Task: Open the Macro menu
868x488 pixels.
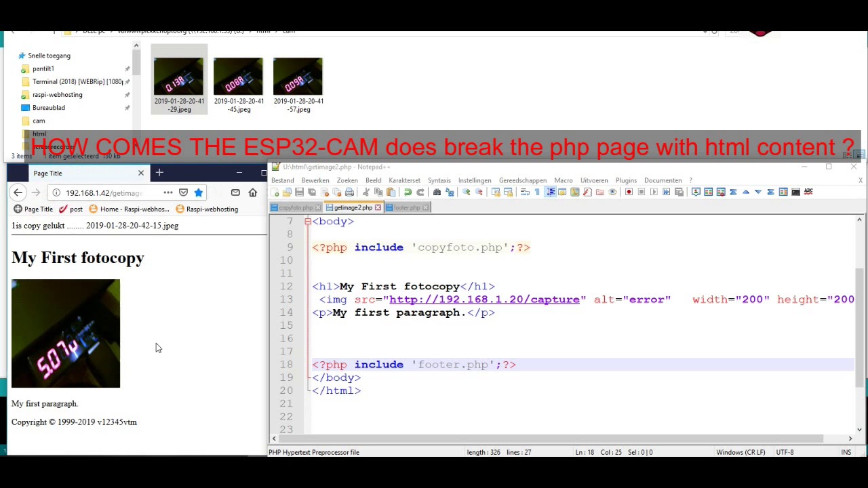Action: click(x=564, y=180)
